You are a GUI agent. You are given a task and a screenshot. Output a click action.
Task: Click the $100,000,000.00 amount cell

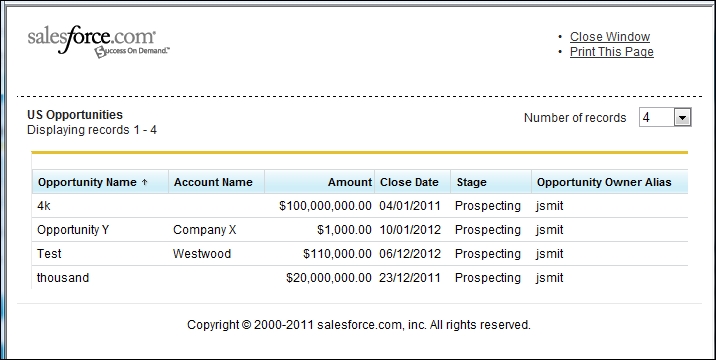pyautogui.click(x=325, y=206)
